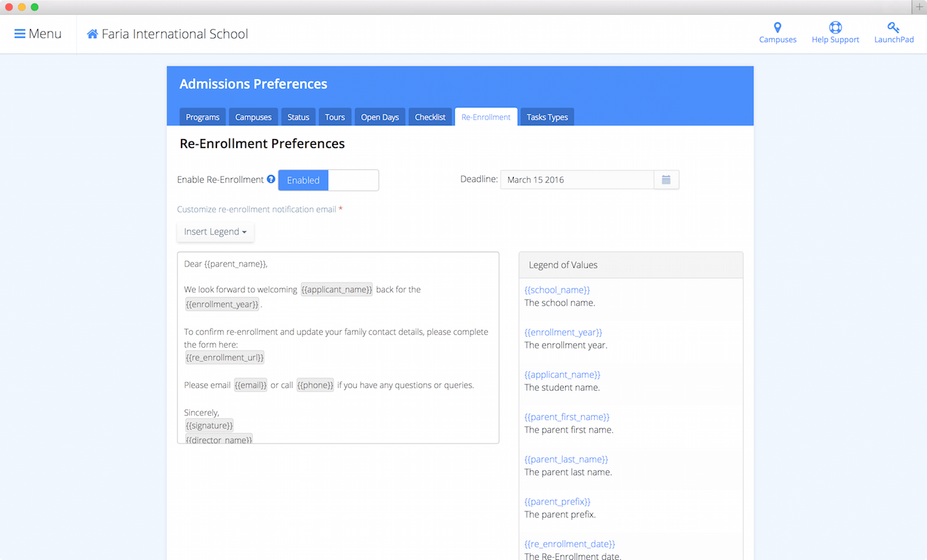Open Help Support lifebuoy icon
927x560 pixels.
click(x=836, y=27)
